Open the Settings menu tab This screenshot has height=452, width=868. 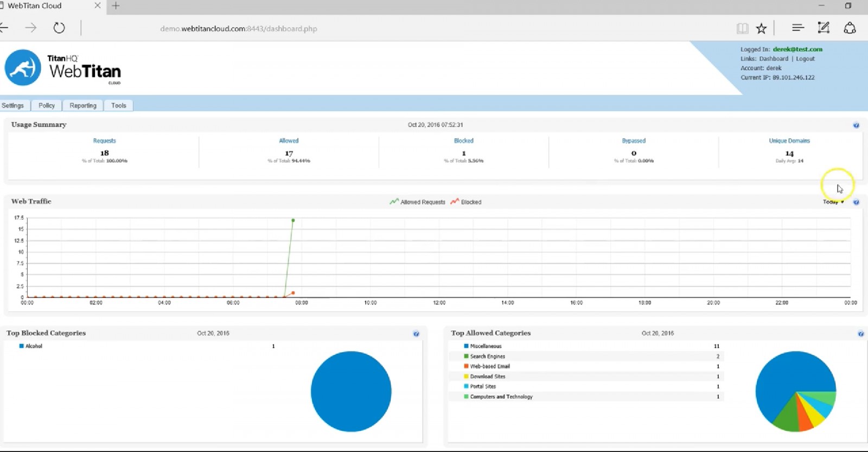coord(12,106)
